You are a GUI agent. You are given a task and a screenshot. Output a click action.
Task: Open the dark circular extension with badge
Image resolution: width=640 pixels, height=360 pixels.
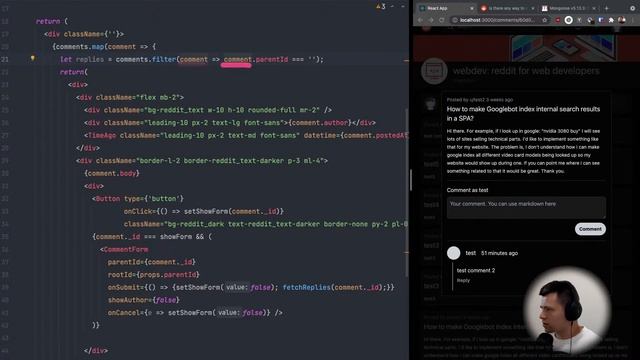tap(590, 20)
